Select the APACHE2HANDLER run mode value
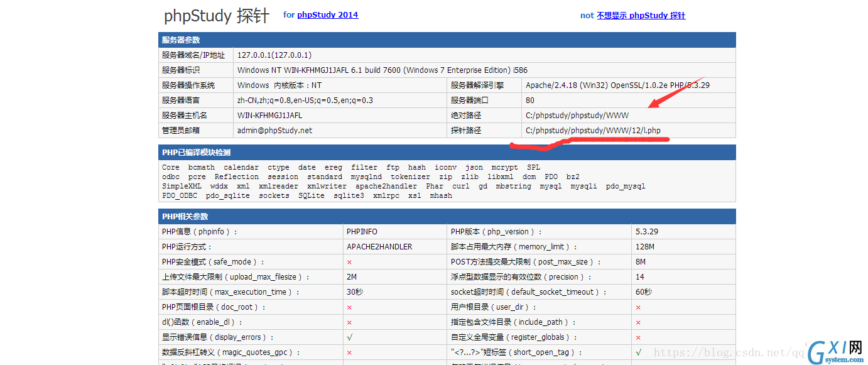The width and height of the screenshot is (868, 365). [x=379, y=247]
